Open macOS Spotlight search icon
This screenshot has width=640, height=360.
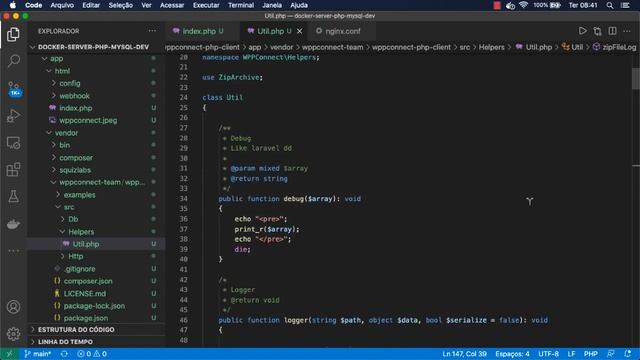click(x=610, y=5)
